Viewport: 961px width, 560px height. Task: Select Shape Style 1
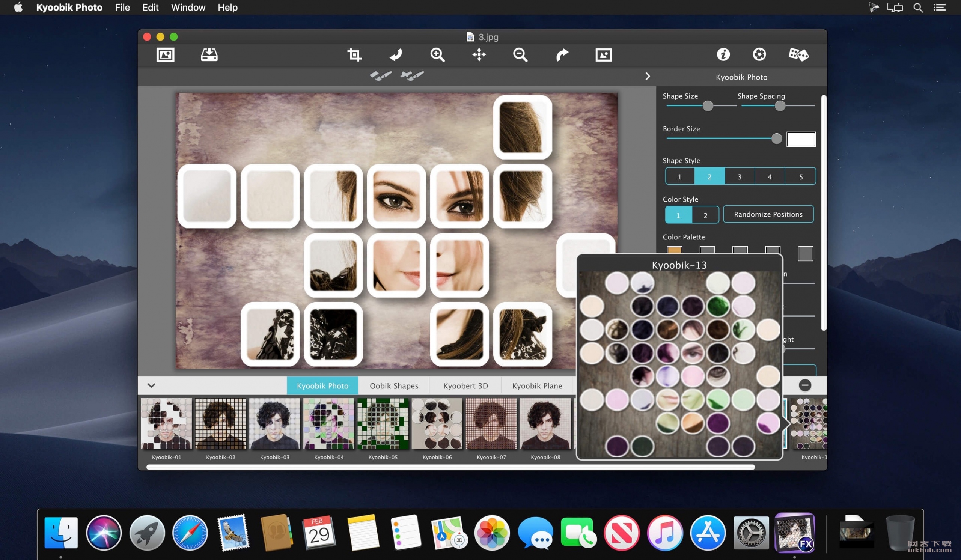pyautogui.click(x=679, y=176)
